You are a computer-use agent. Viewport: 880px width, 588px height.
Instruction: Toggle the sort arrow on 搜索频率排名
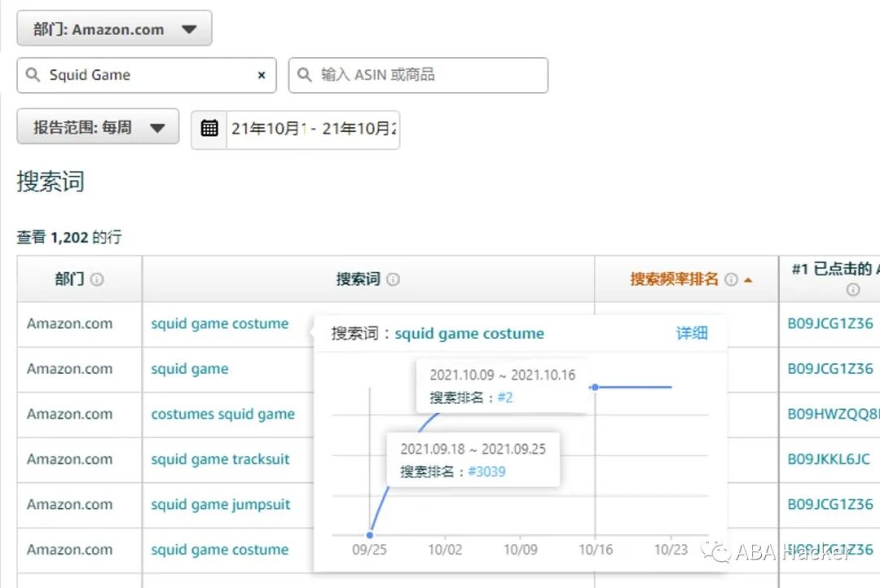pyautogui.click(x=748, y=280)
